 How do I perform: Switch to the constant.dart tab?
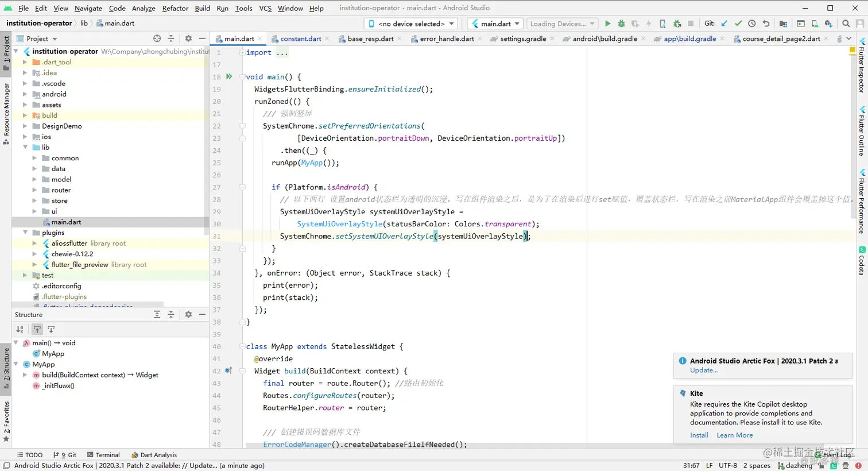pyautogui.click(x=301, y=38)
